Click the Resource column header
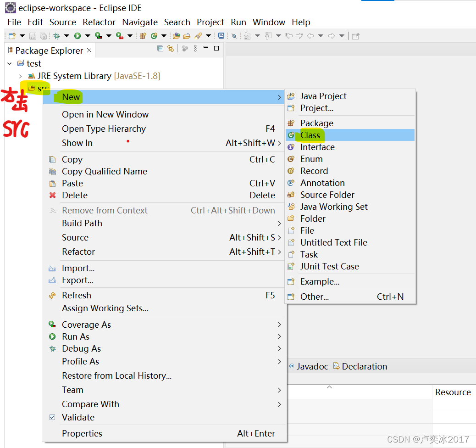 coord(453,392)
